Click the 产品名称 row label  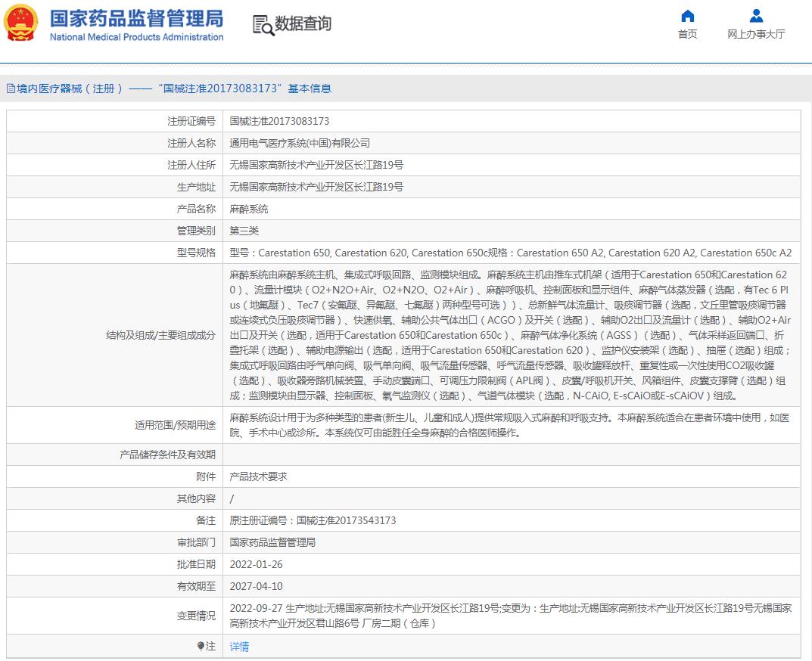click(x=196, y=209)
